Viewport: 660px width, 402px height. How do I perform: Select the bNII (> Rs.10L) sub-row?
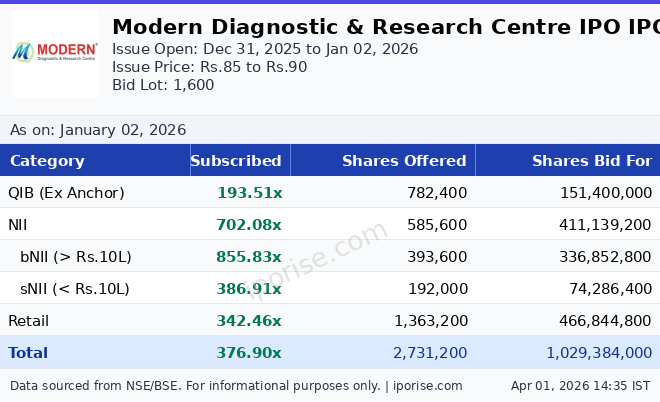(x=76, y=257)
